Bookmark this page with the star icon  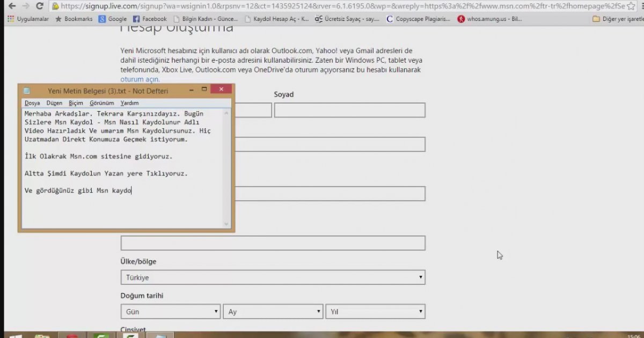click(631, 6)
